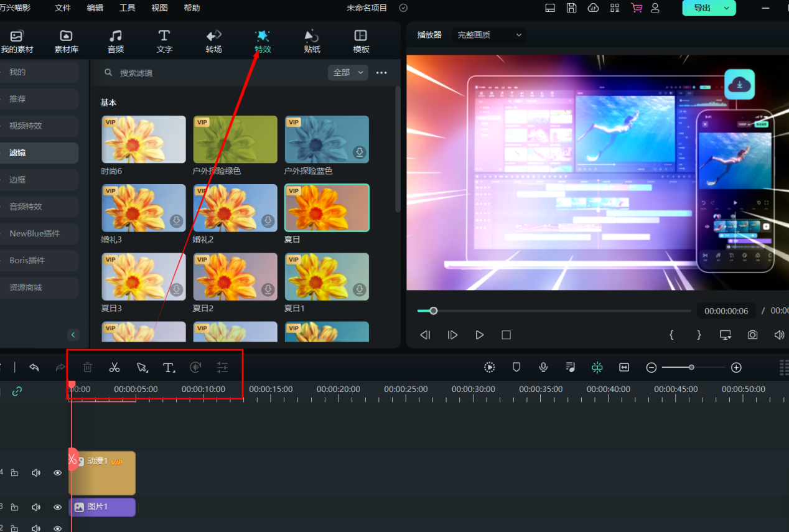Click the scissors split tool in timeline toolbar
The width and height of the screenshot is (789, 532).
(114, 368)
